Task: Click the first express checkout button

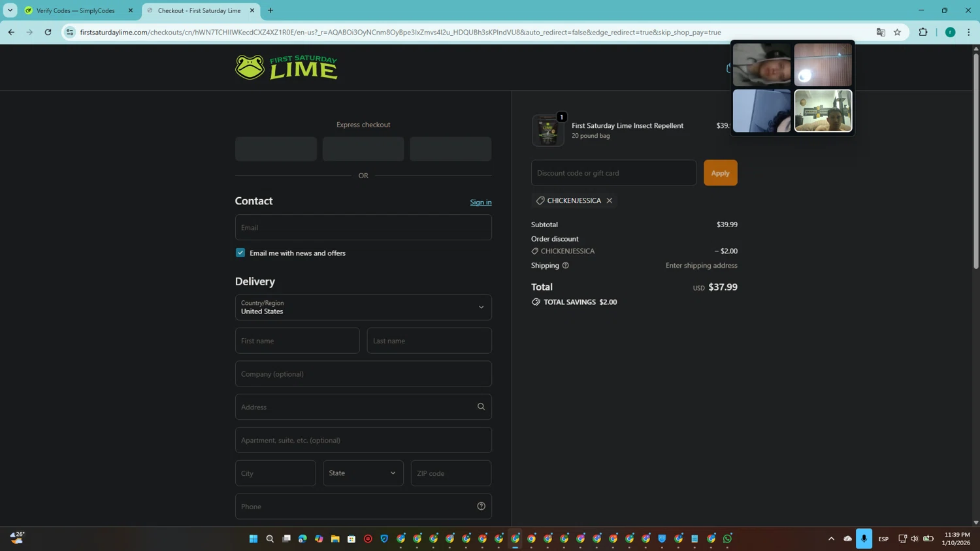Action: point(276,149)
